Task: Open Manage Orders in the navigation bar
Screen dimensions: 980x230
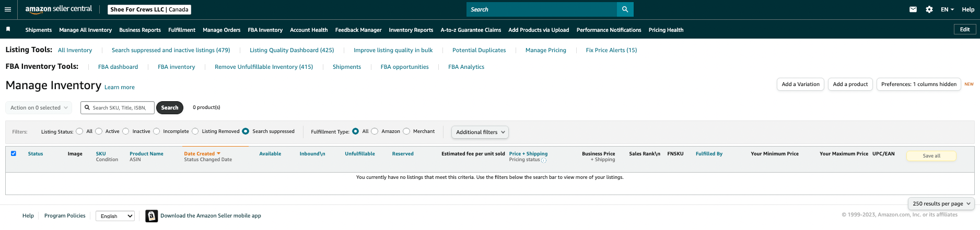Action: [x=221, y=30]
